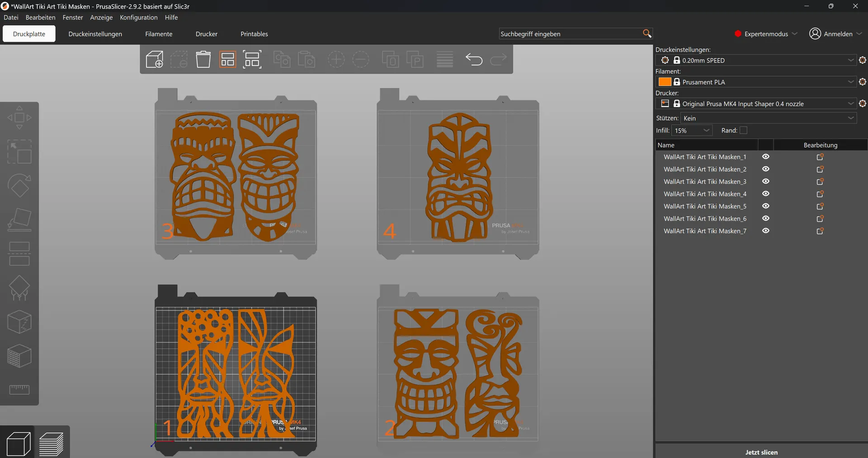Click the orange filament color swatch
868x458 pixels.
(x=665, y=82)
